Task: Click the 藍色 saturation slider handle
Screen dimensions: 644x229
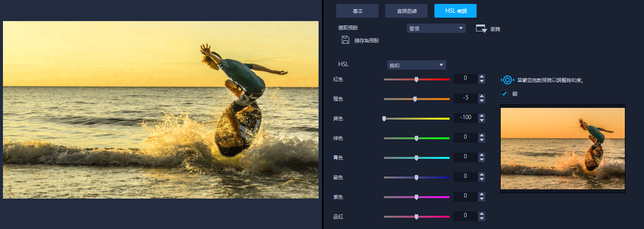Action: pos(416,178)
